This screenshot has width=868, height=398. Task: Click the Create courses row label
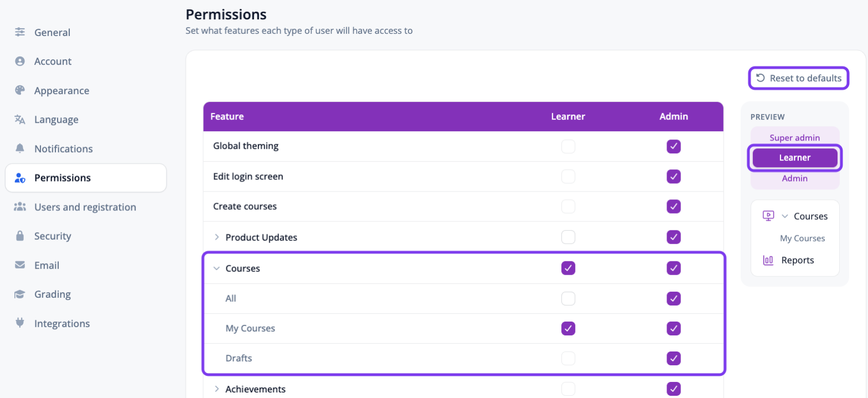pos(245,206)
